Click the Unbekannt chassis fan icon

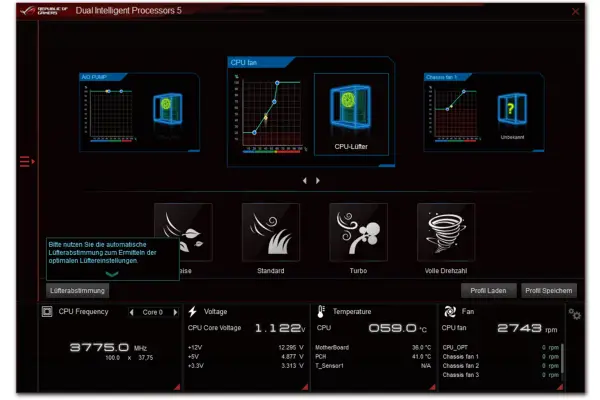[512, 108]
